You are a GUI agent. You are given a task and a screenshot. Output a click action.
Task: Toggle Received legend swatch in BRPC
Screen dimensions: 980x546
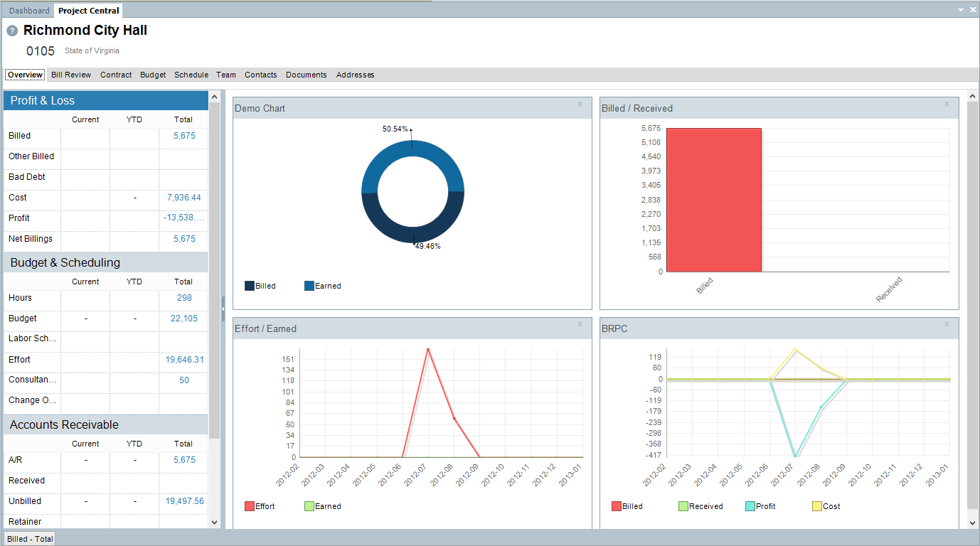683,506
